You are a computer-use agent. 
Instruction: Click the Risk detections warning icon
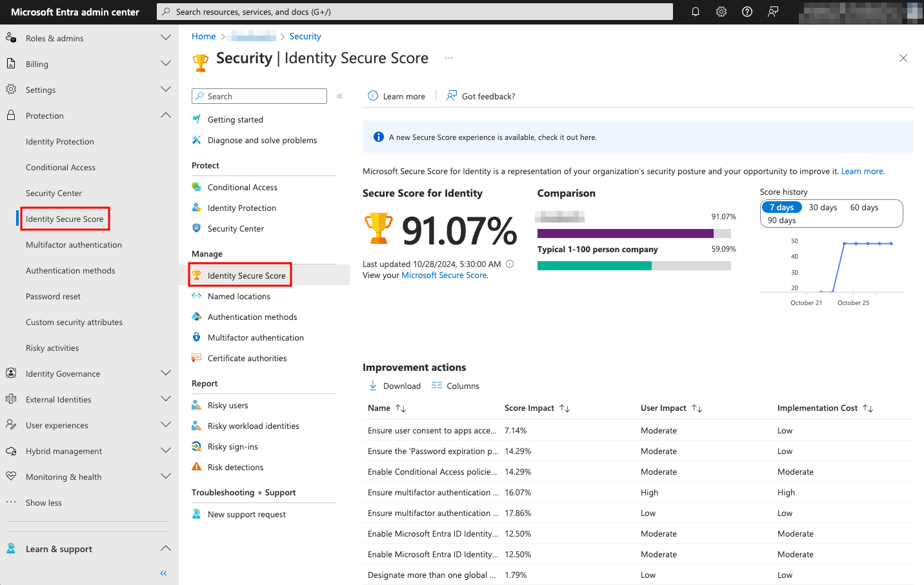tap(197, 466)
